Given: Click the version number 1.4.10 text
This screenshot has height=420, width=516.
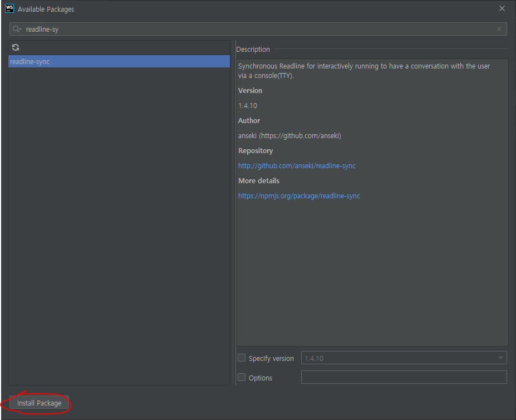Looking at the screenshot, I should 248,106.
